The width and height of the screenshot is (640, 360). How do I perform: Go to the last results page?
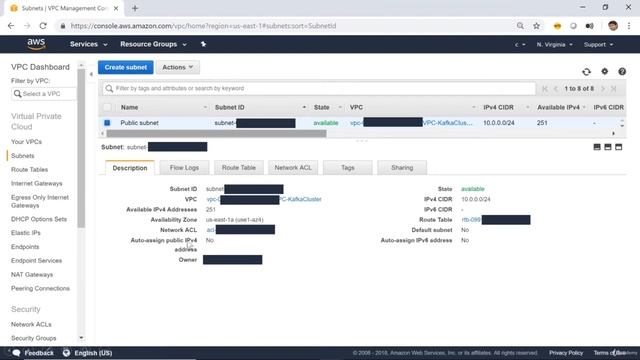[613, 89]
